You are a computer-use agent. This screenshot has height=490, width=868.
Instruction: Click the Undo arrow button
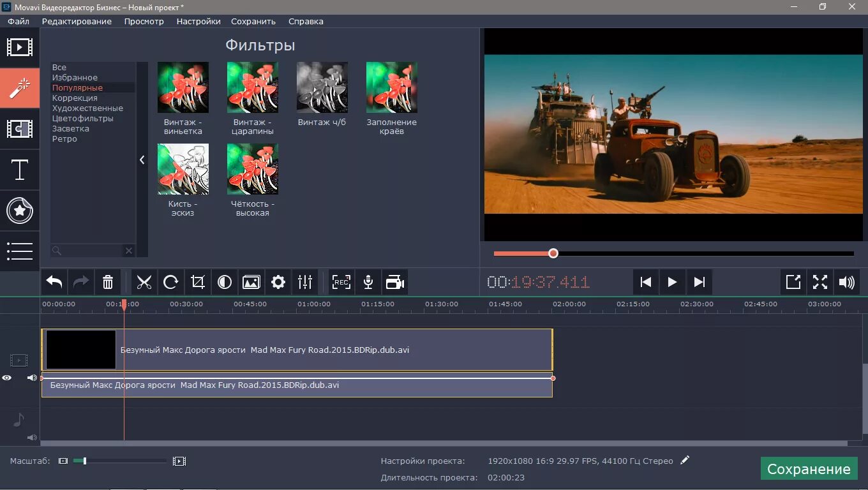55,282
